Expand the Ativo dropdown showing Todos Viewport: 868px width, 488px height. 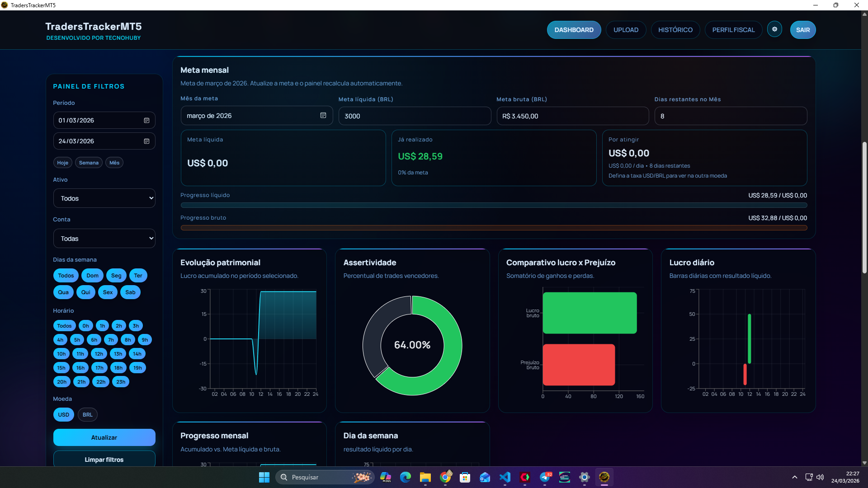104,198
